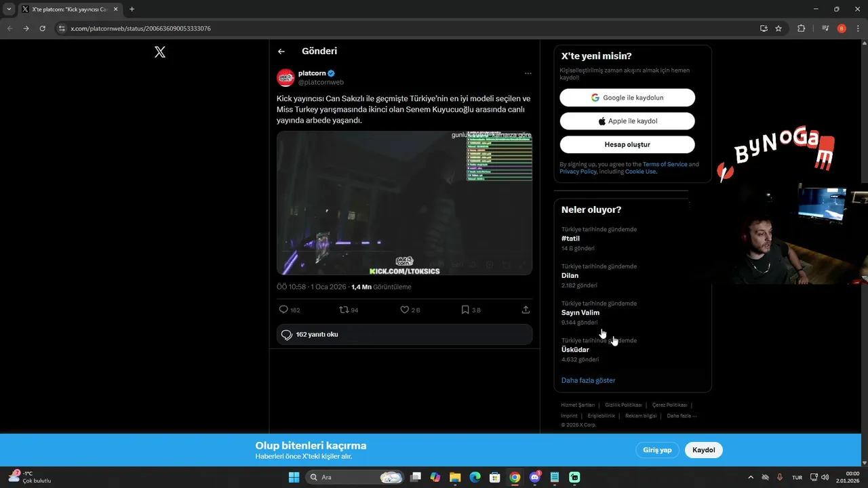The height and width of the screenshot is (488, 868).
Task: Click Apple ile kaydol button
Action: 627,121
